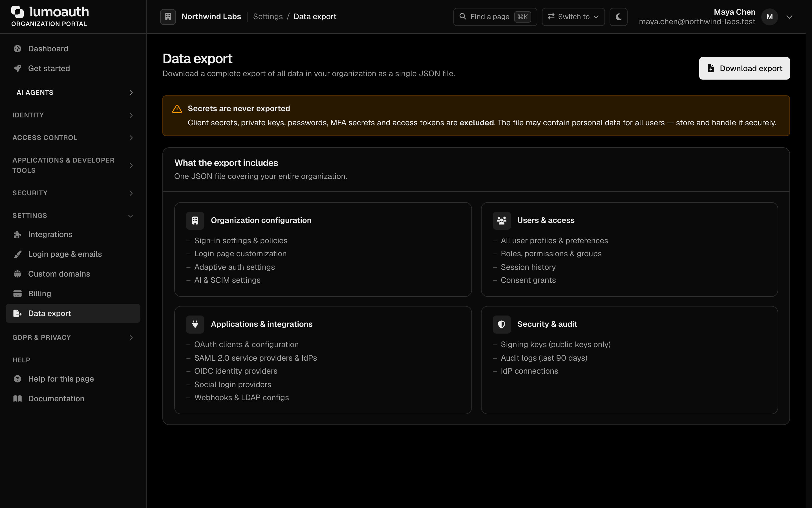
Task: Click the Users & access people icon
Action: [x=502, y=220]
